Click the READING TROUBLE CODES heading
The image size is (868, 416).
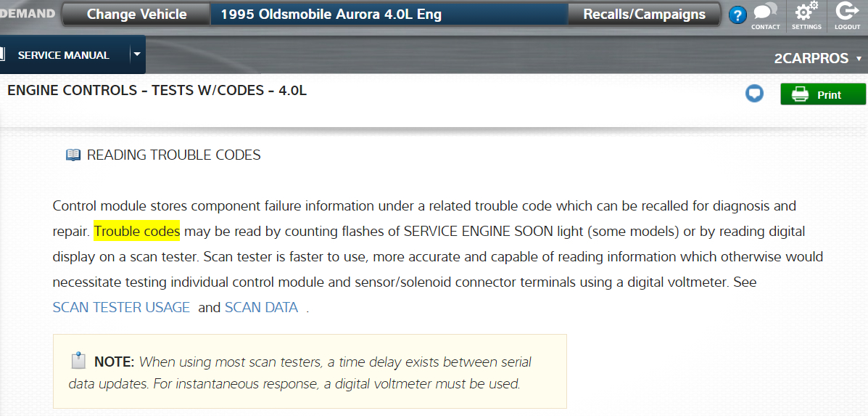(x=173, y=155)
